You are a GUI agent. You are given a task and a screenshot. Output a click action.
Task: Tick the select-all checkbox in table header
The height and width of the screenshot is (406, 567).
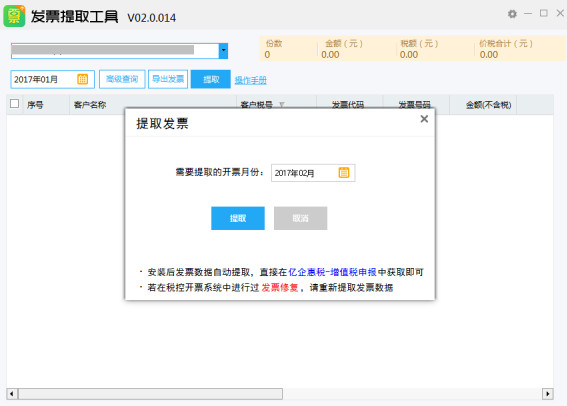point(14,104)
